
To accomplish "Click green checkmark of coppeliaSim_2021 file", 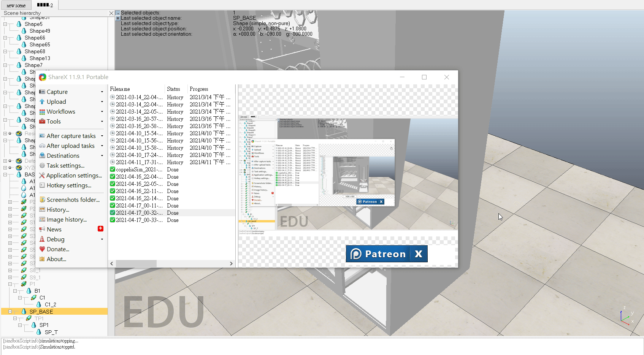I will coord(113,170).
